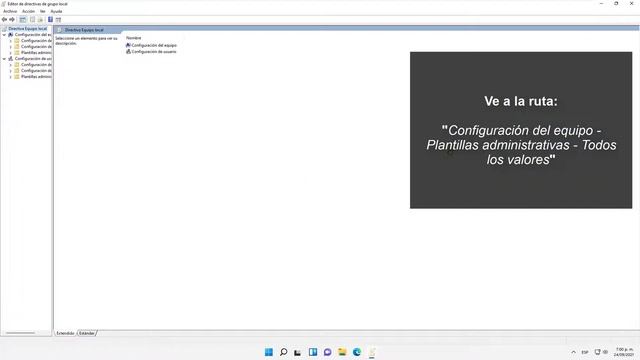
Task: Open File Explorer from the taskbar
Action: pos(342,352)
